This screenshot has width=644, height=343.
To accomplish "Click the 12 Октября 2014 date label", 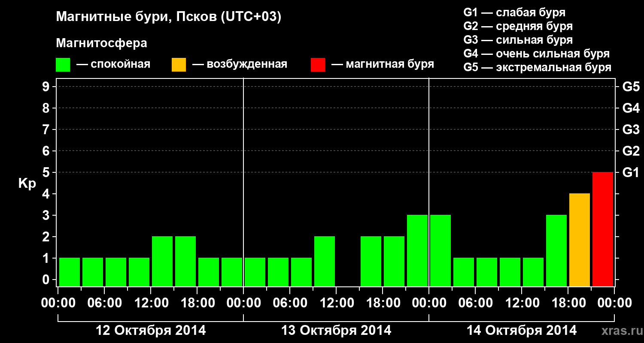I will pyautogui.click(x=151, y=331).
